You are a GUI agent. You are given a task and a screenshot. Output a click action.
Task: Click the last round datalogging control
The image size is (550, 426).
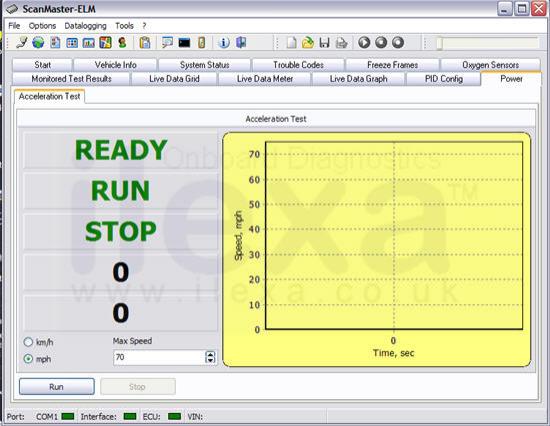(x=398, y=42)
